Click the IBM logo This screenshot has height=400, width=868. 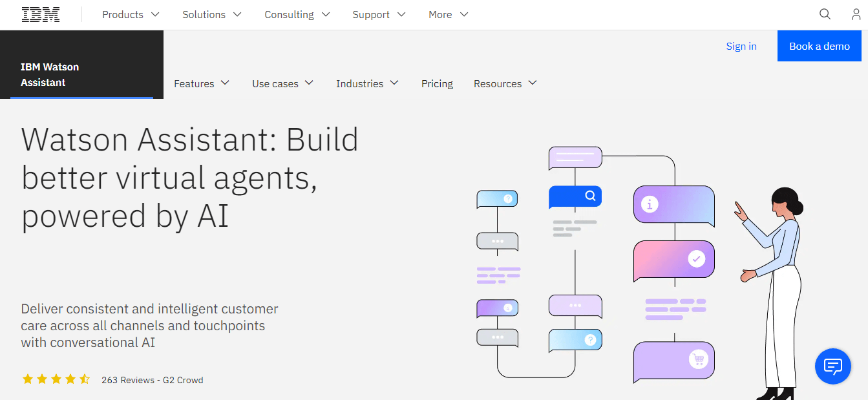pos(41,14)
